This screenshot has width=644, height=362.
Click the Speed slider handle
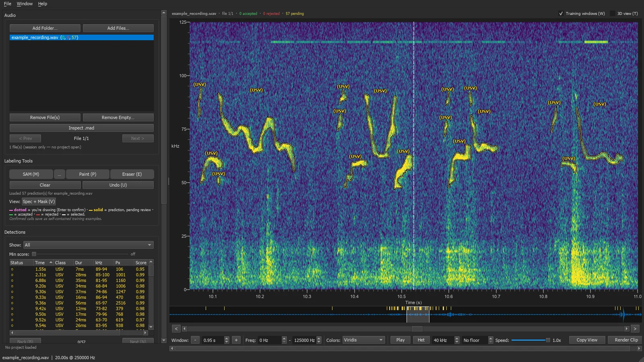pos(548,340)
